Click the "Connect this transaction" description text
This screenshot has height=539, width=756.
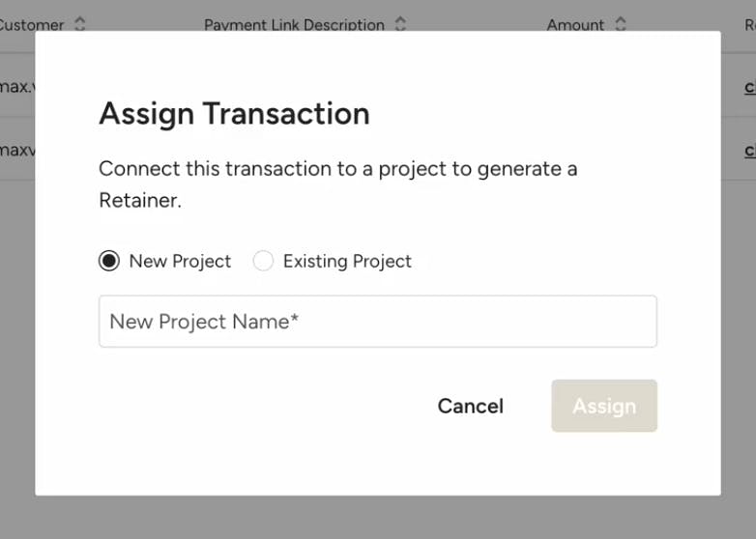pos(338,184)
